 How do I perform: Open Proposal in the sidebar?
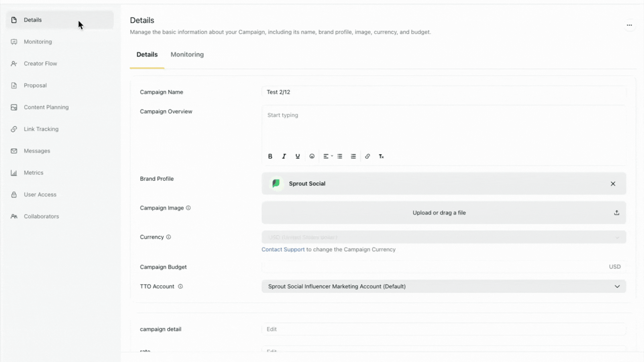[60, 85]
